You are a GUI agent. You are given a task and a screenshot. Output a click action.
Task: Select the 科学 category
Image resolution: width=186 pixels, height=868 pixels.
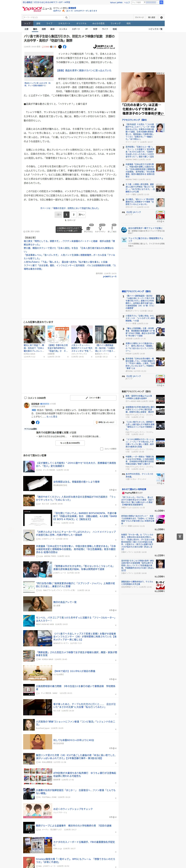click(95, 29)
